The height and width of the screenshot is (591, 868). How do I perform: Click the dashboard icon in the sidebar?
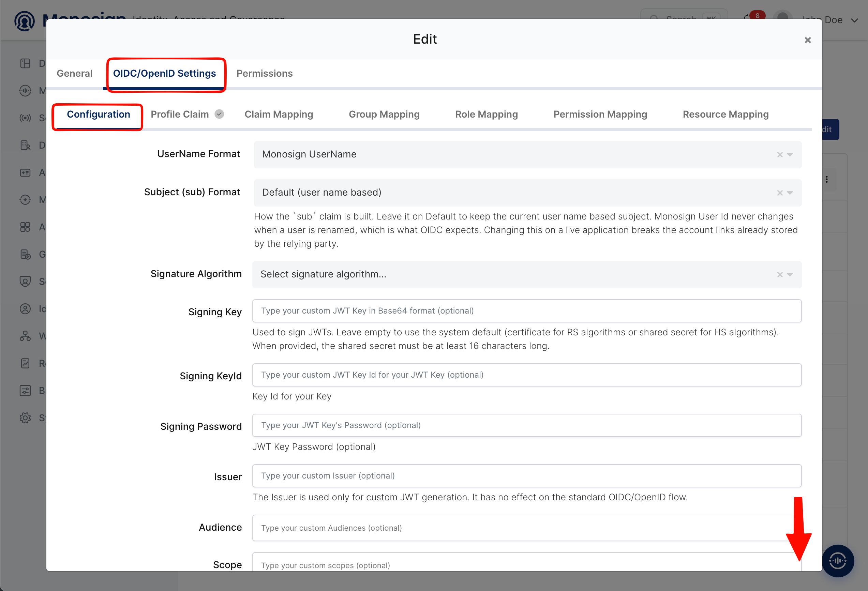pos(25,63)
